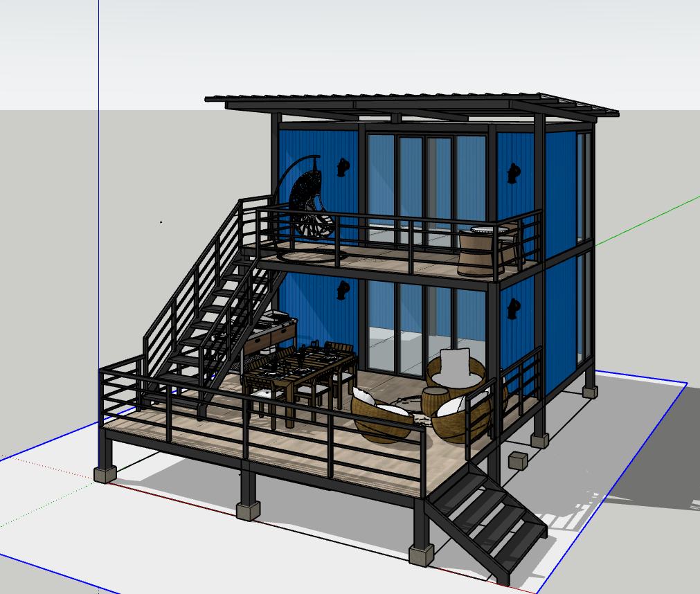
Task: Click the blue corrugated right side wall
Action: click(x=562, y=187)
